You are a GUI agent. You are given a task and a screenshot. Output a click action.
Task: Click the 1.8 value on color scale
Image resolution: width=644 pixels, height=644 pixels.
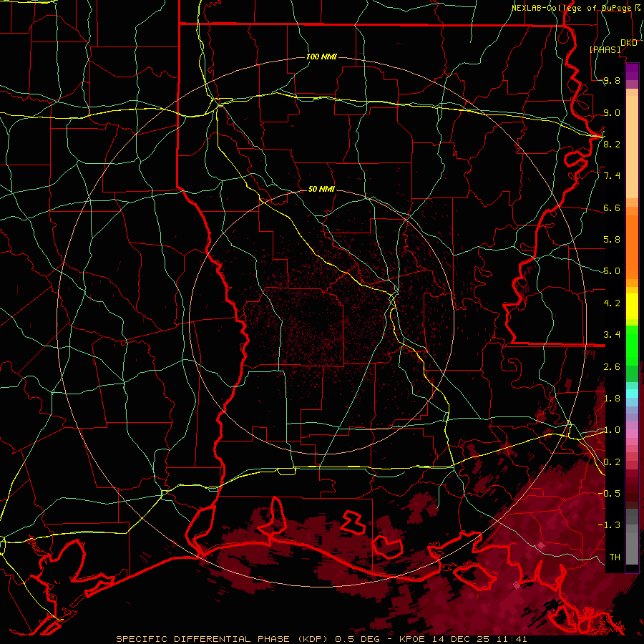[612, 399]
